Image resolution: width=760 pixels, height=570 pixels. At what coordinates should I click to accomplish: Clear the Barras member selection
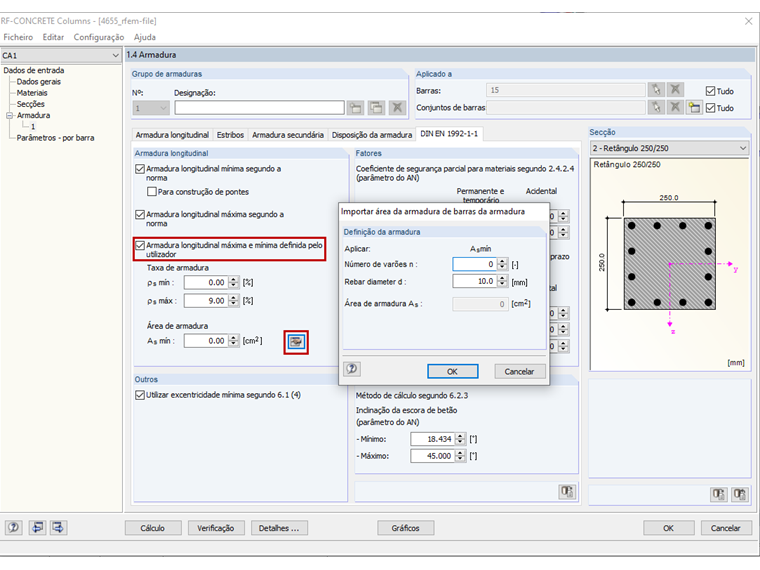tap(675, 90)
